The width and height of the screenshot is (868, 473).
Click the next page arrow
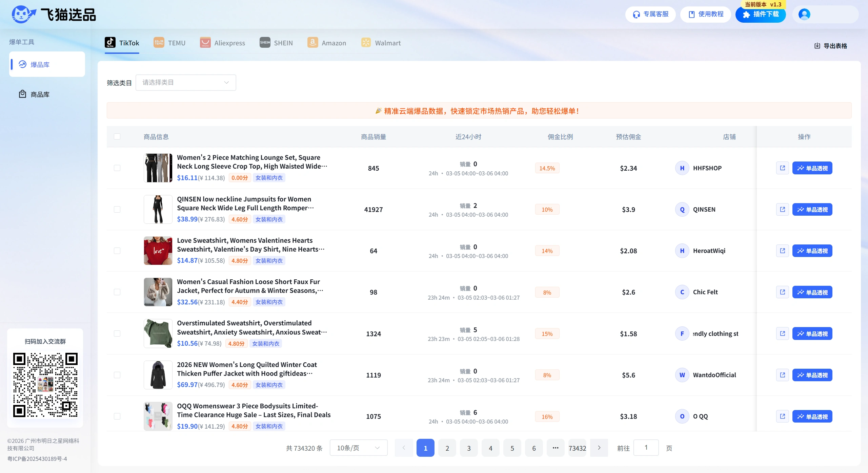coord(599,448)
